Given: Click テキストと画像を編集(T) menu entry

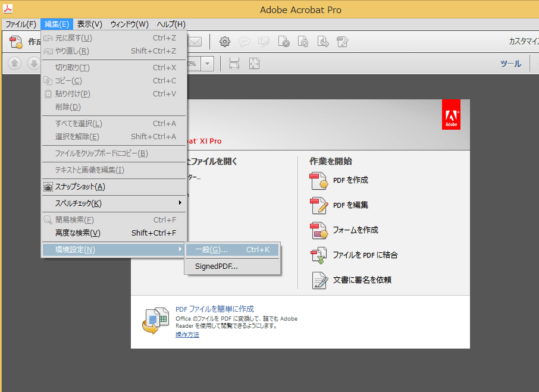Looking at the screenshot, I should pos(114,170).
